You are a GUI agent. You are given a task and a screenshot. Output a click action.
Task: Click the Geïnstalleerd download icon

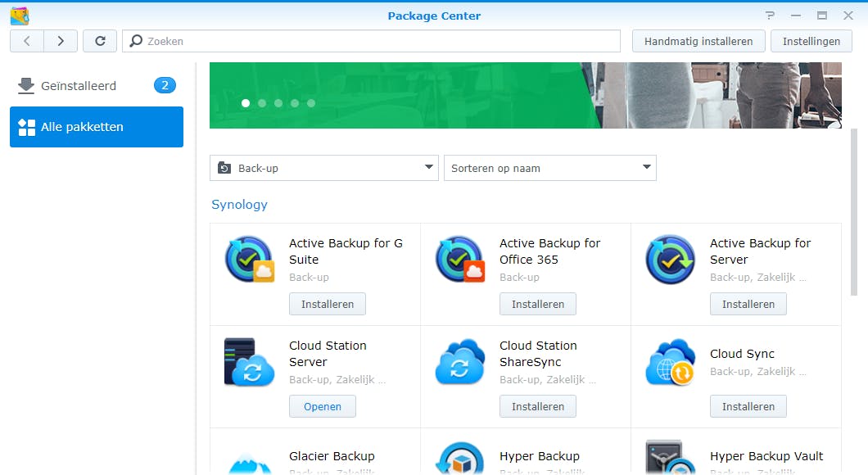tap(26, 86)
